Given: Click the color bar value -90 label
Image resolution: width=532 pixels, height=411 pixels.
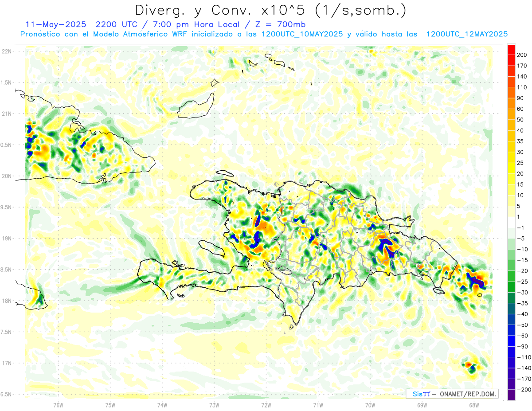Looking at the screenshot, I should click(524, 346).
